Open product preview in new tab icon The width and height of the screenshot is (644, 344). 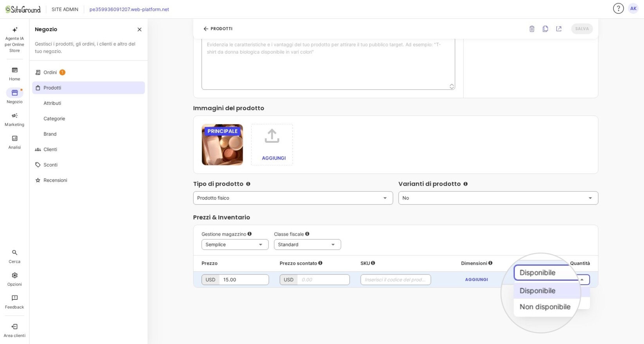pyautogui.click(x=559, y=29)
